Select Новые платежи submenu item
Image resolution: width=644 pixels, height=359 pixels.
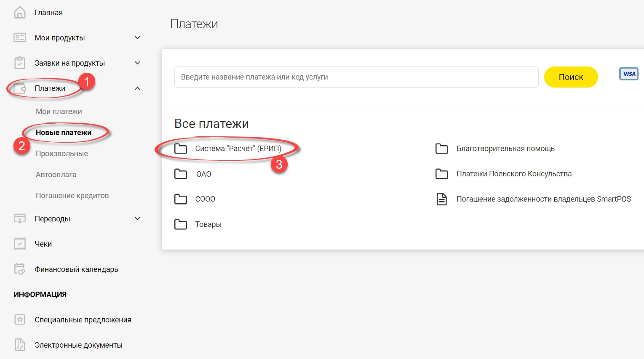64,133
